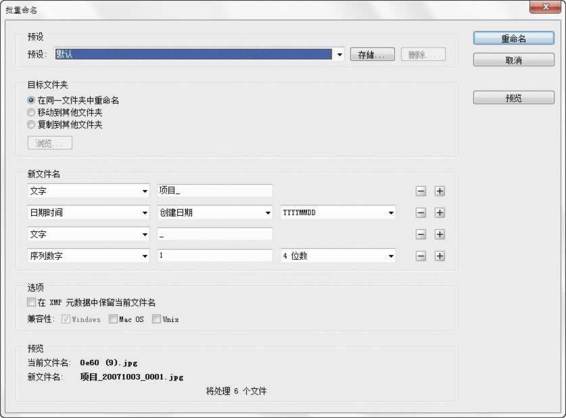The height and width of the screenshot is (418, 566).
Task: Open the 4 位数 digits dropdown
Action: click(338, 256)
